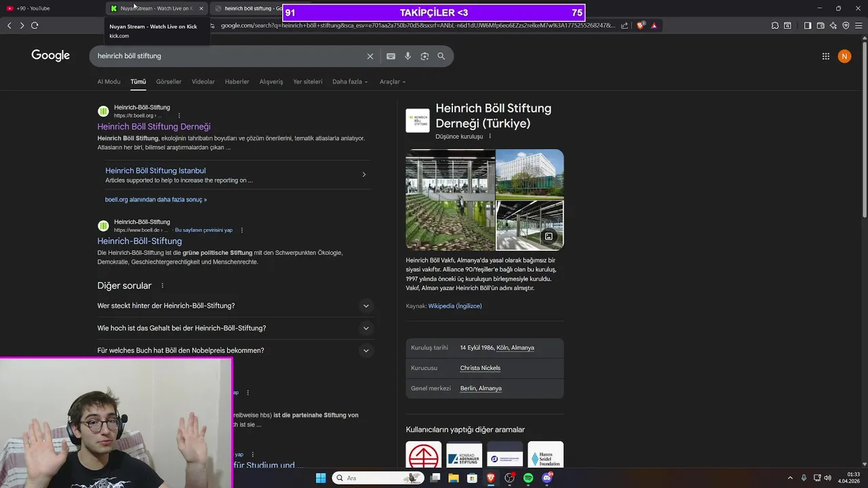Switch to the +90 - YouTube tab
Screen dimensions: 868x488
click(x=51, y=8)
